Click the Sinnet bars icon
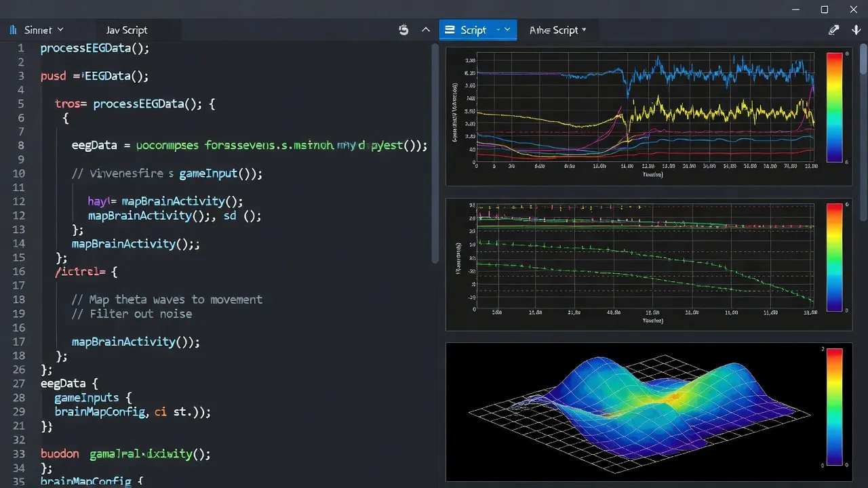Viewport: 868px width, 488px height. (x=14, y=30)
